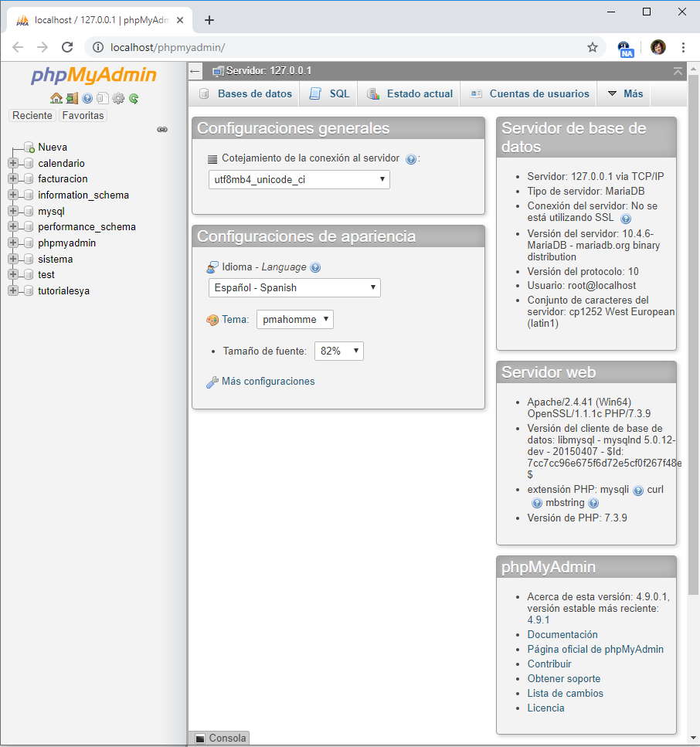Click the site information icon in address bar
Screen dimensions: 700x747
97,47
